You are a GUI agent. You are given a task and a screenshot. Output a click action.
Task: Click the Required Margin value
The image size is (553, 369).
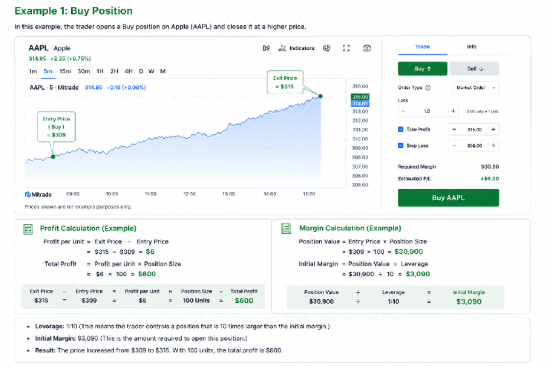[x=490, y=167]
